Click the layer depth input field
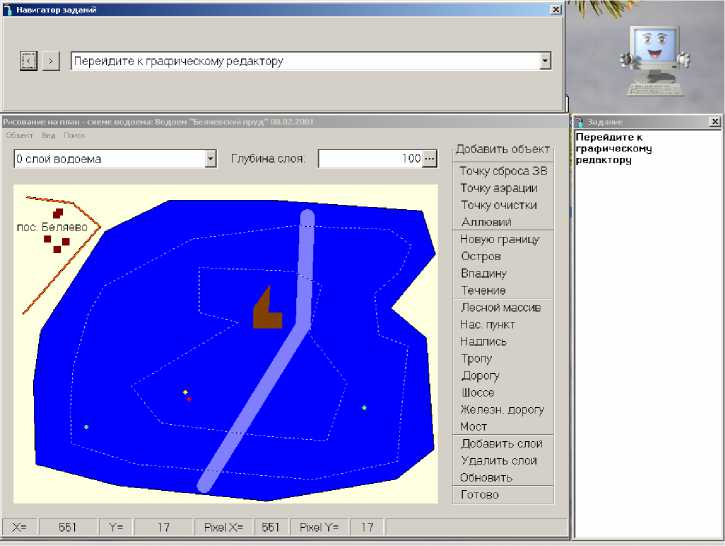Screen dimensions: 725x546 click(x=370, y=158)
